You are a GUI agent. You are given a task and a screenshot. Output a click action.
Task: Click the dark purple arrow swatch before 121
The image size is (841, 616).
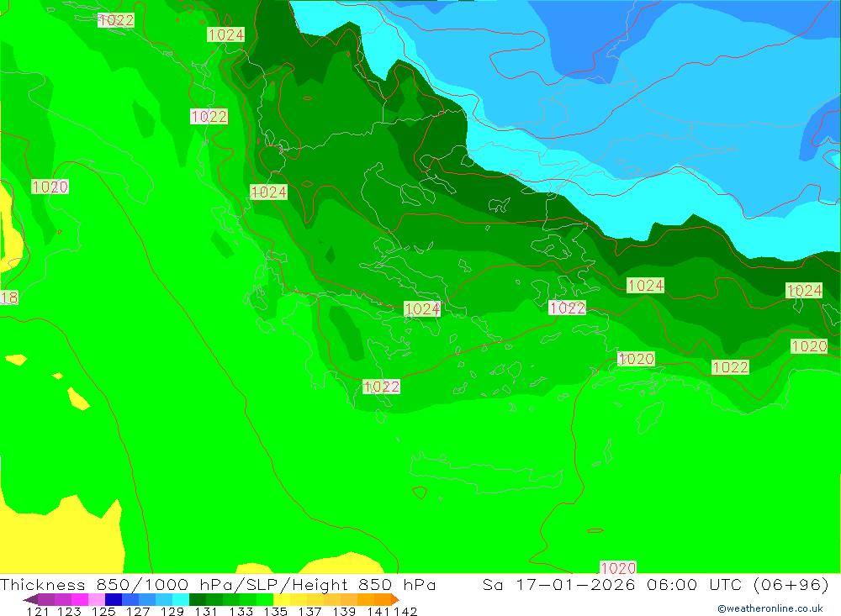[30, 599]
